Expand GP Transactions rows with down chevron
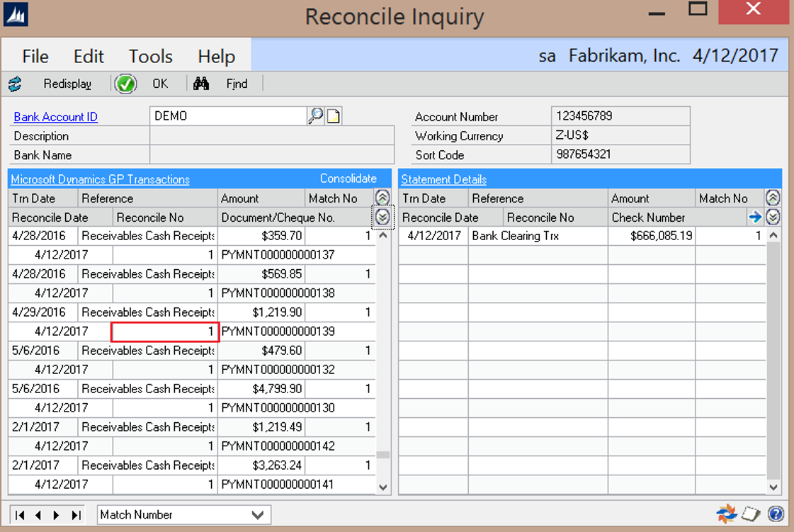 382,217
